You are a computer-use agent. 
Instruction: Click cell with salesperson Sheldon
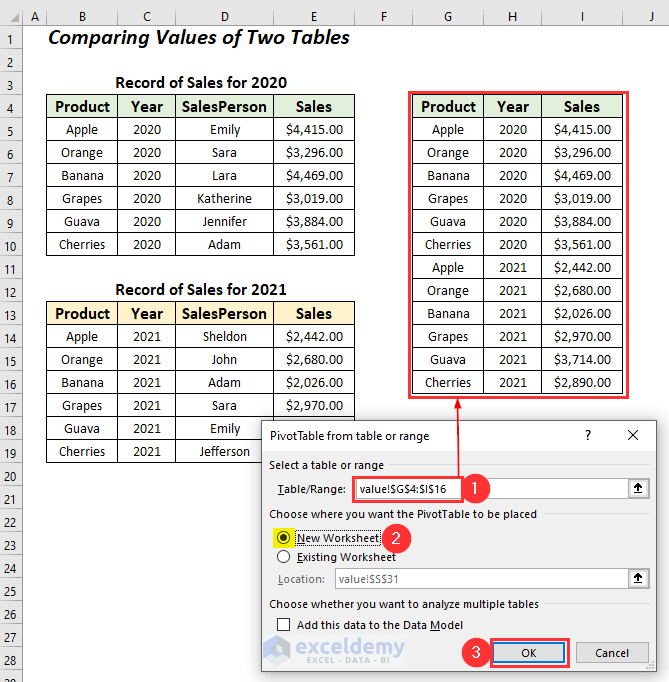224,336
